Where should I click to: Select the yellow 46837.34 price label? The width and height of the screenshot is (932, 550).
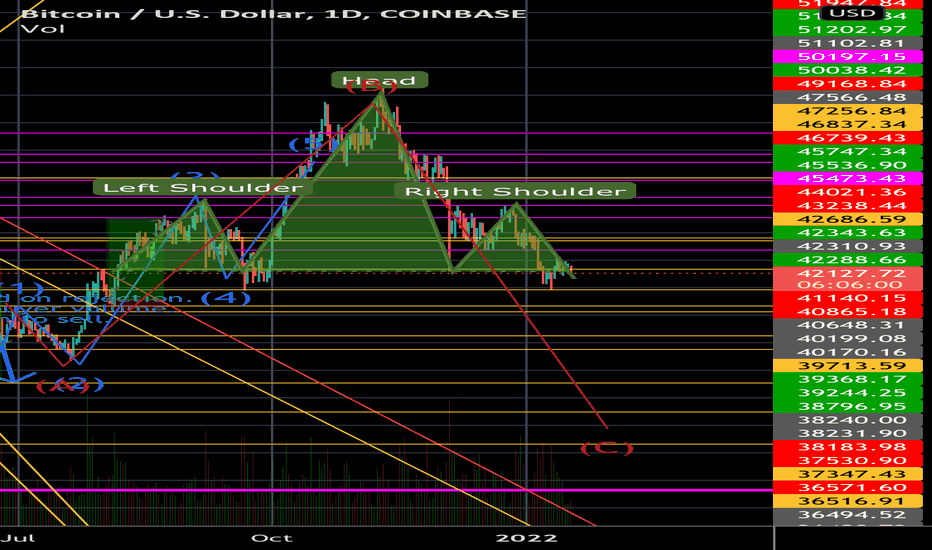pos(848,124)
